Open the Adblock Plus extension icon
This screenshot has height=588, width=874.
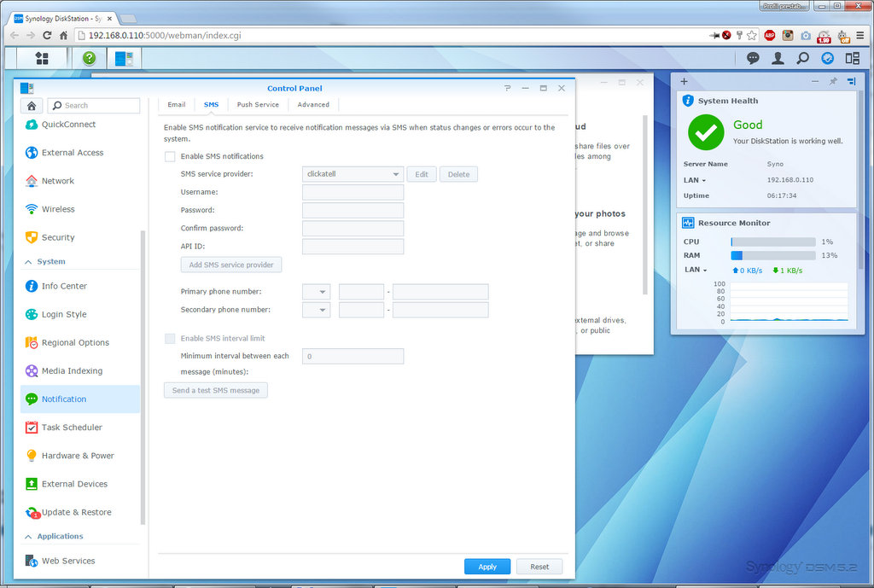770,35
